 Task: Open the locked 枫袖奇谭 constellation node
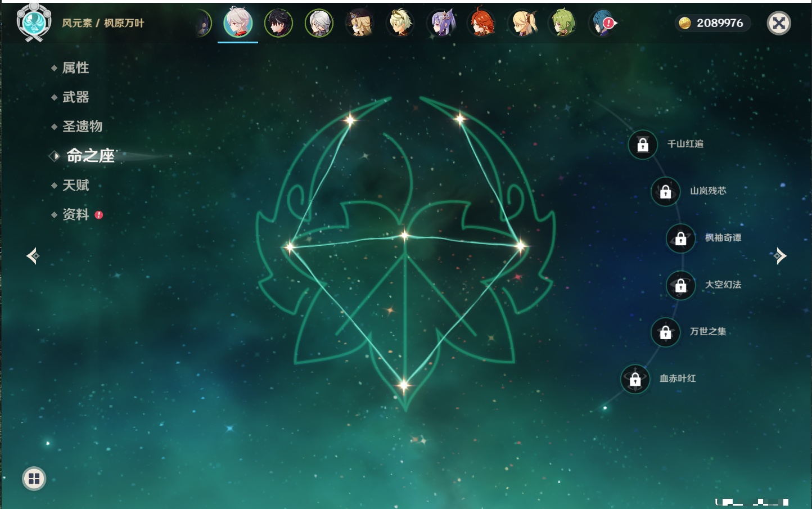click(681, 238)
